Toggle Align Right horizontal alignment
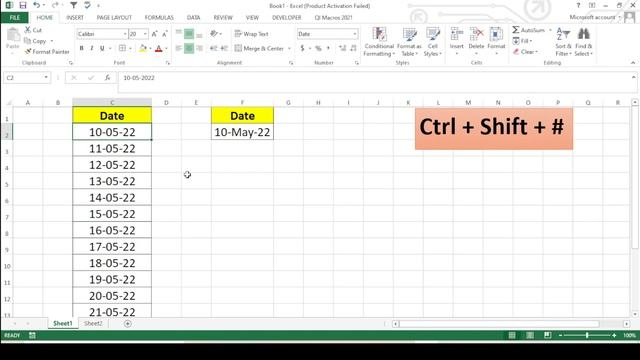 click(x=199, y=49)
